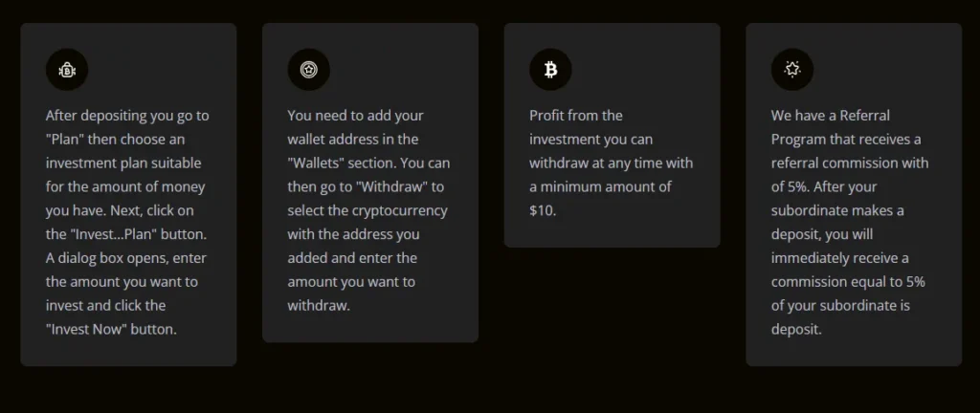Click "commission equal to 5%" text
The height and width of the screenshot is (413, 980).
[848, 281]
